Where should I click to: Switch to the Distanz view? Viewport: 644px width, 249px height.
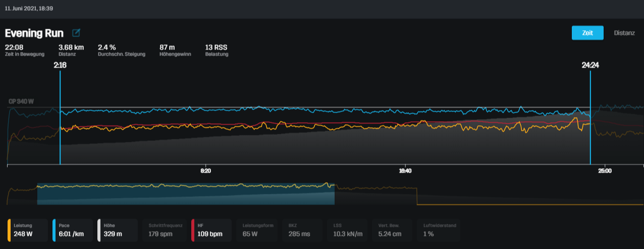point(624,32)
